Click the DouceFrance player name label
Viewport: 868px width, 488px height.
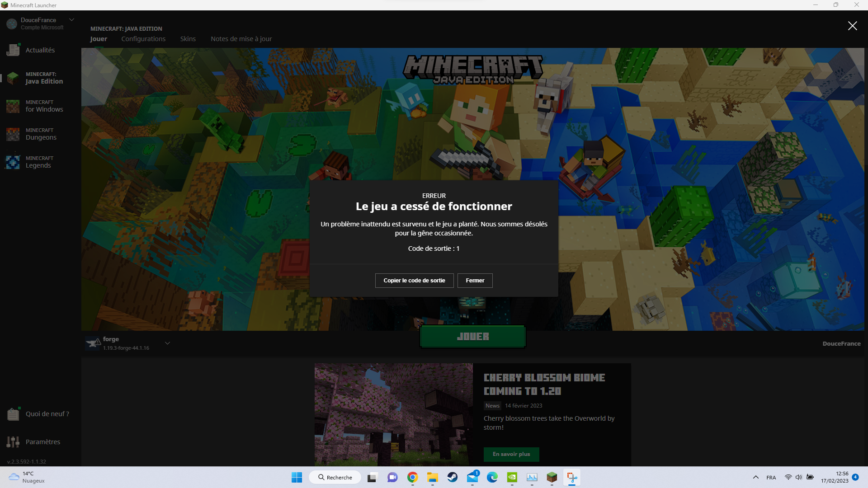[x=841, y=344]
